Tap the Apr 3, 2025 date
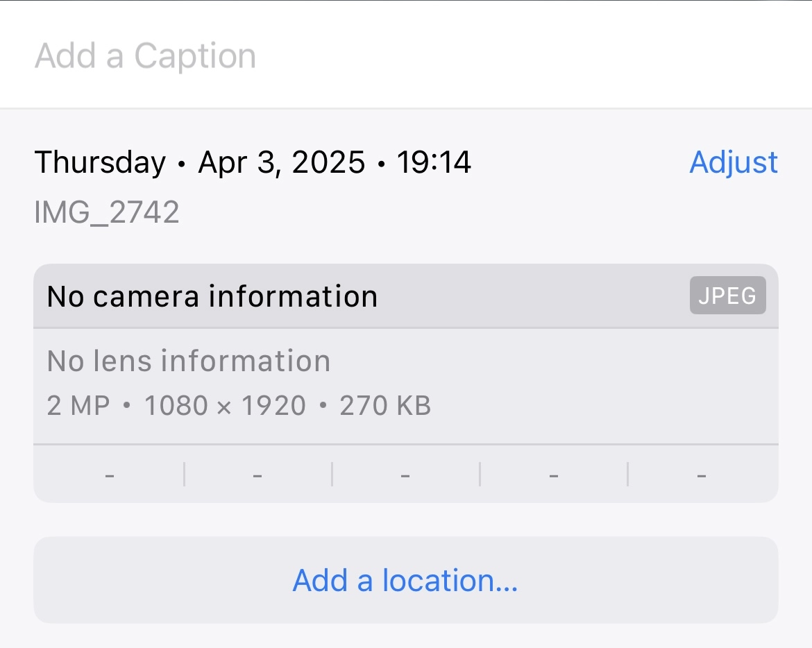Screen dimensions: 812x648 (x=282, y=162)
